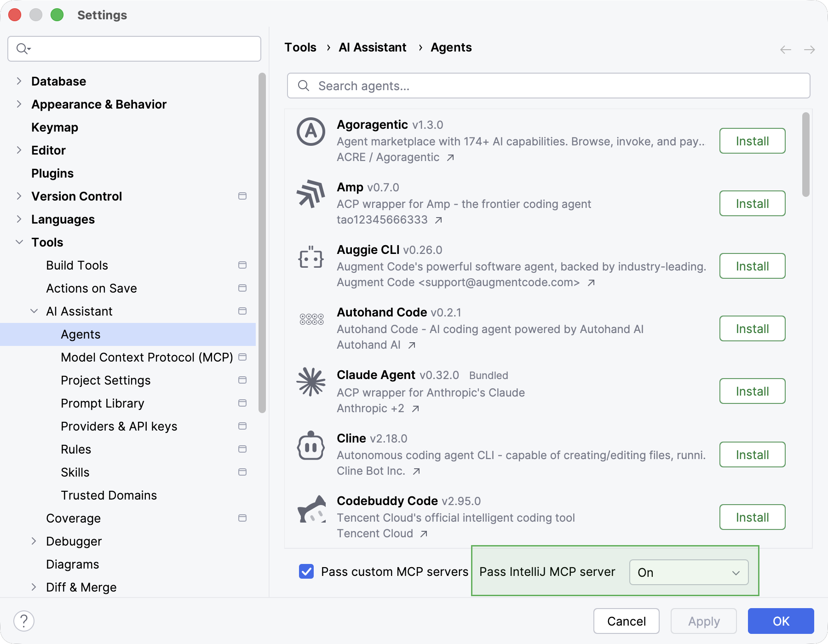Screen dimensions: 828x644
Task: Install the Auggie CLI agent
Action: (x=752, y=266)
